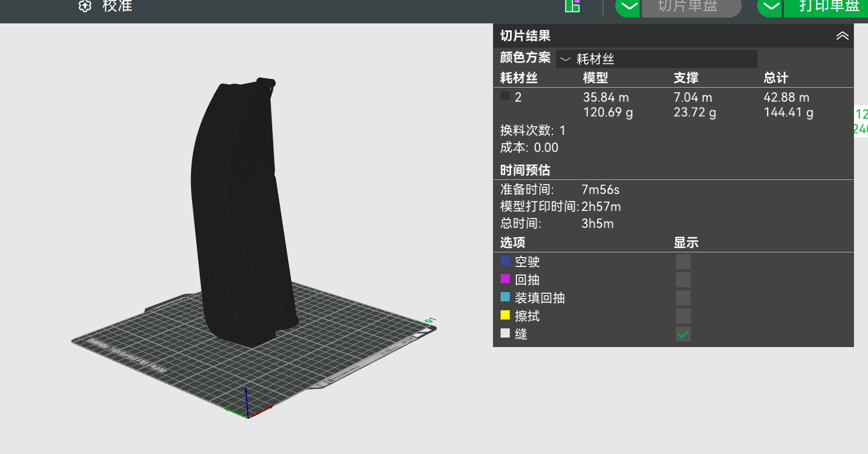Image resolution: width=868 pixels, height=454 pixels.
Task: Click the 模型 column header
Action: tap(595, 78)
